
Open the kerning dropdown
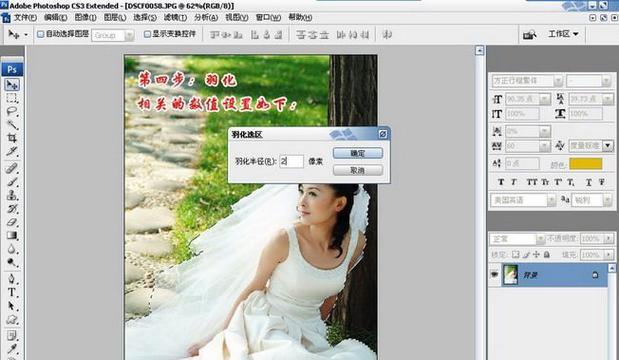coord(545,131)
